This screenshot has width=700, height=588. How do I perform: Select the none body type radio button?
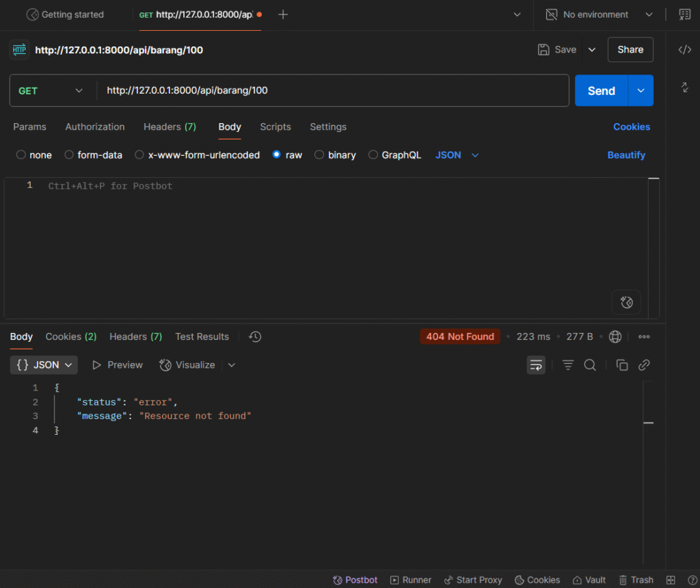click(x=21, y=155)
